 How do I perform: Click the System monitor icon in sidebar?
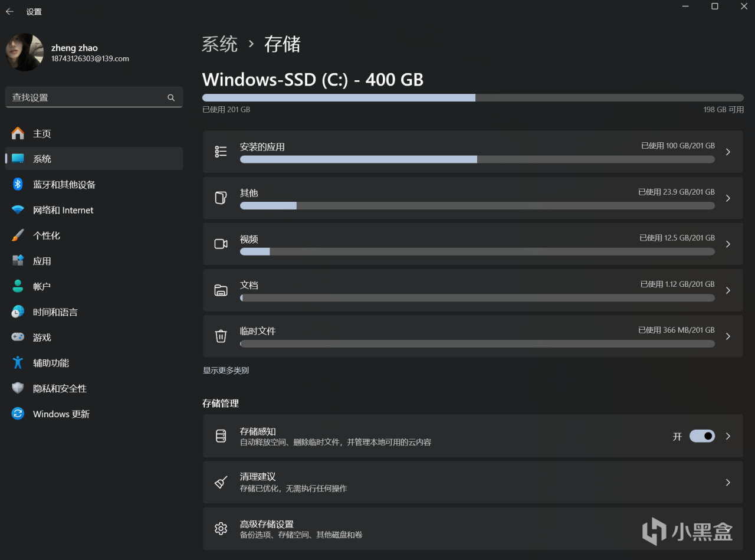[x=18, y=159]
